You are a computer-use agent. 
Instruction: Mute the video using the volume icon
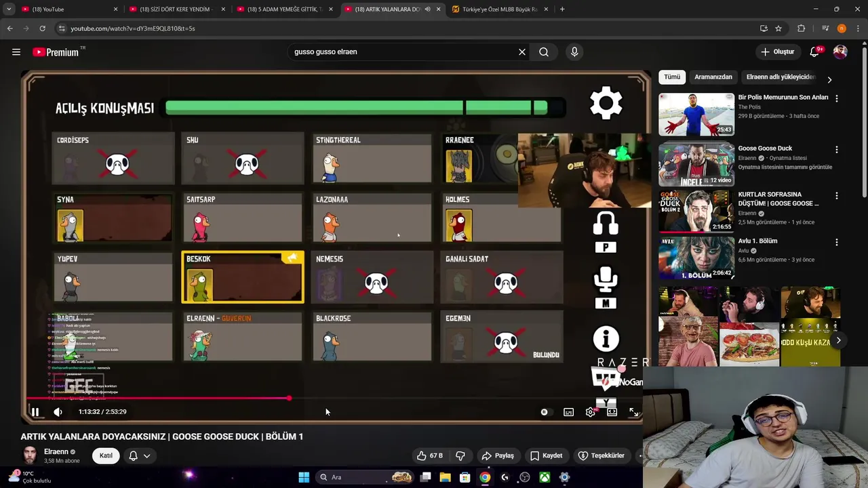[58, 411]
